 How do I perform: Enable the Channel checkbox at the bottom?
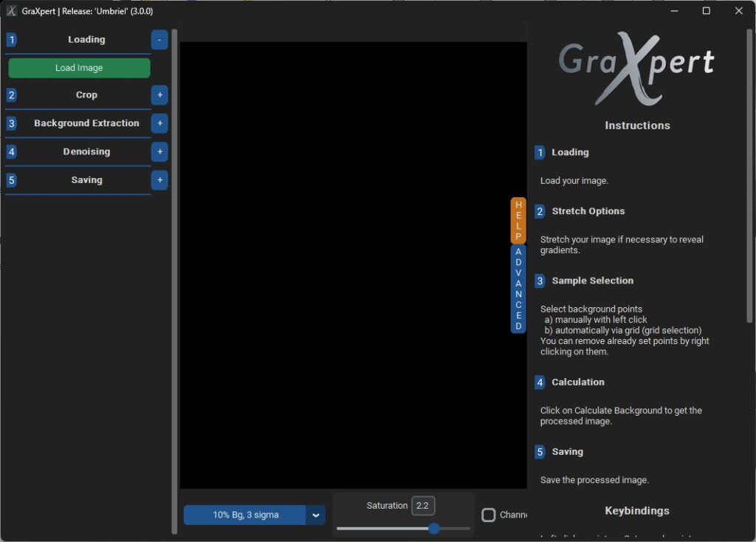(x=489, y=515)
